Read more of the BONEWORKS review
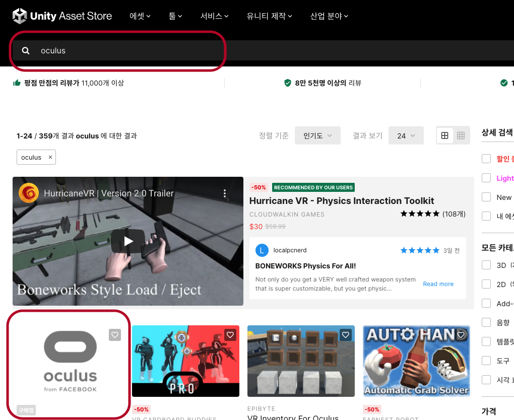The height and width of the screenshot is (420, 514). tap(438, 284)
